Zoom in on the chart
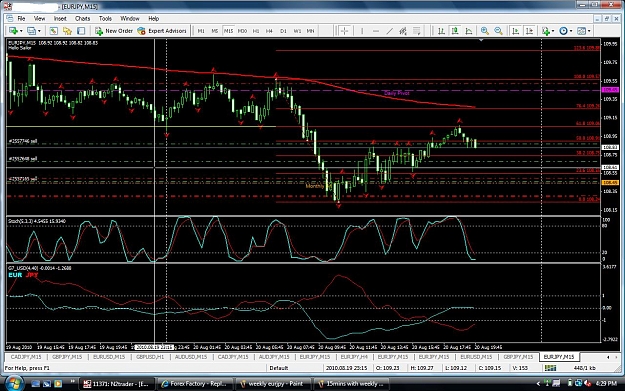Screen dimensions: 625x391 (x=485, y=31)
